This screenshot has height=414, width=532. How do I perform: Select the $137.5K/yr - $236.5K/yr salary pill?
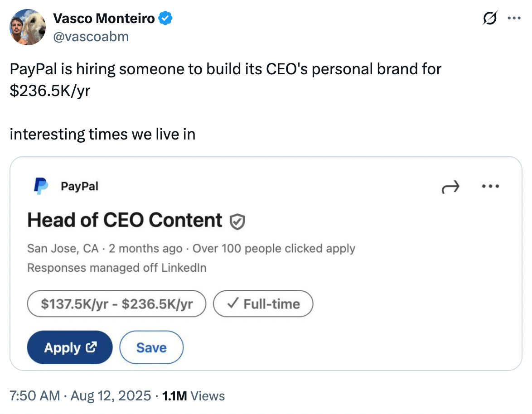[117, 303]
